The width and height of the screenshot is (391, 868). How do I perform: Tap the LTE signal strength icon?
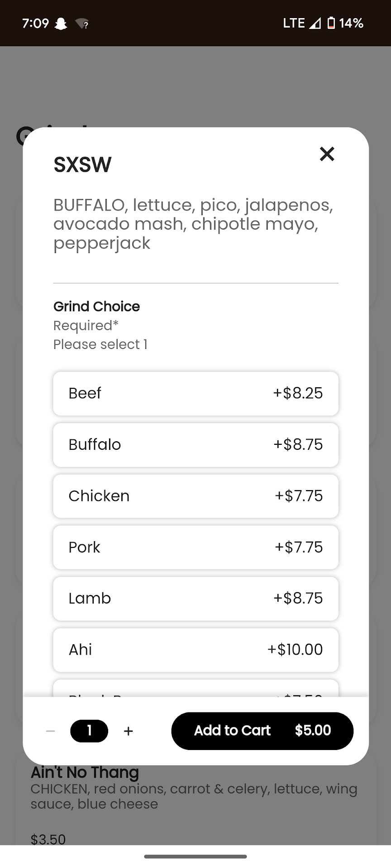click(x=315, y=23)
